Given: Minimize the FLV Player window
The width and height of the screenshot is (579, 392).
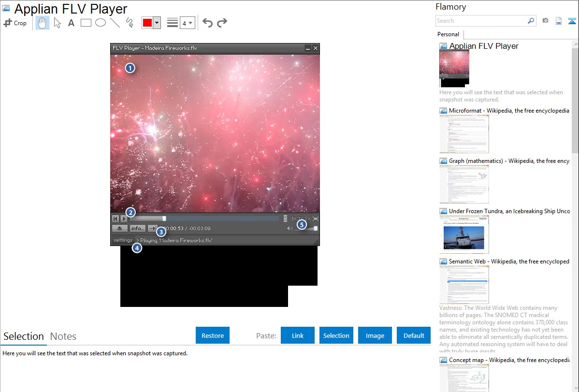Looking at the screenshot, I should click(307, 48).
